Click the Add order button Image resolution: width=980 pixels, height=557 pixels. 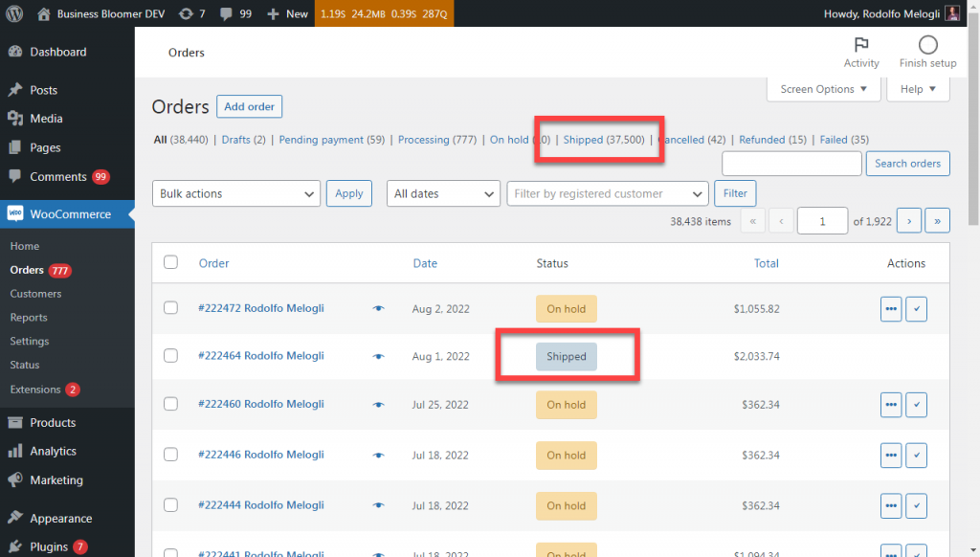tap(250, 106)
